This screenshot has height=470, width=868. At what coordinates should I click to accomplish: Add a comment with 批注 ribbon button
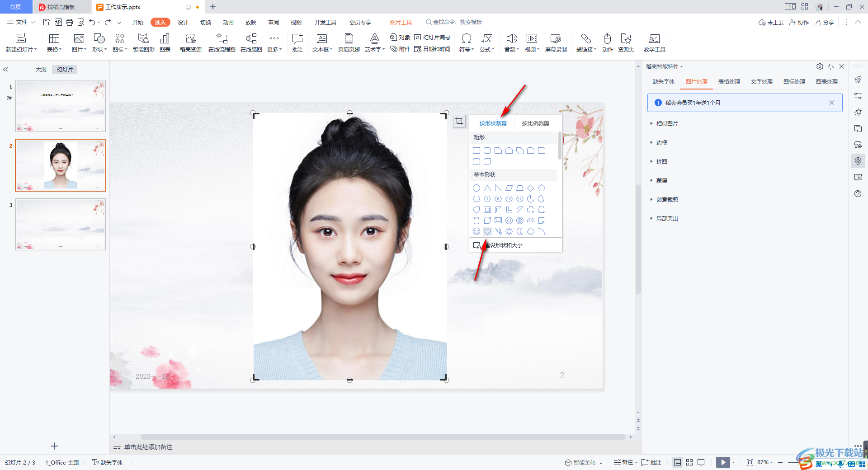(297, 43)
